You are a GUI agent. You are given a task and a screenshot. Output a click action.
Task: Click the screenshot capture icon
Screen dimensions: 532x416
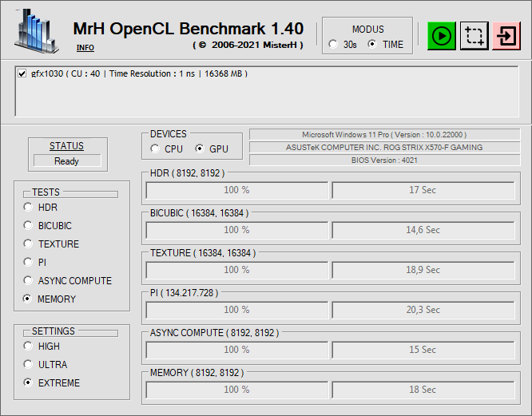pyautogui.click(x=474, y=36)
